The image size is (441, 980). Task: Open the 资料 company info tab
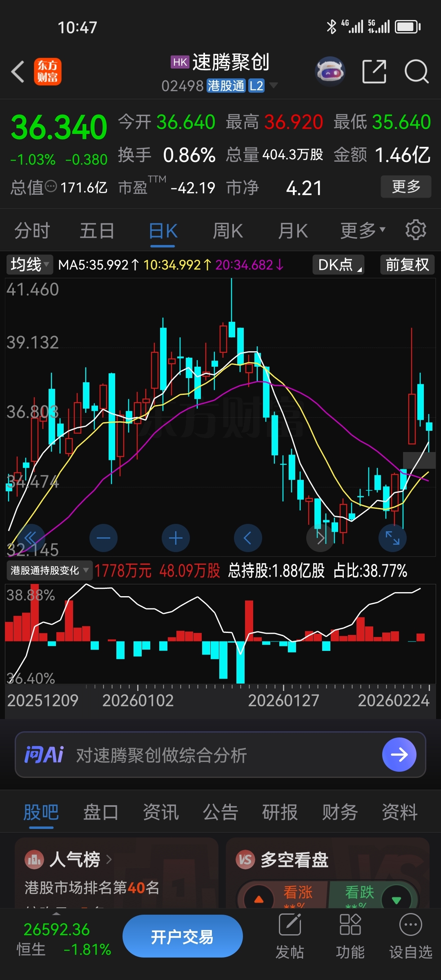[400, 812]
